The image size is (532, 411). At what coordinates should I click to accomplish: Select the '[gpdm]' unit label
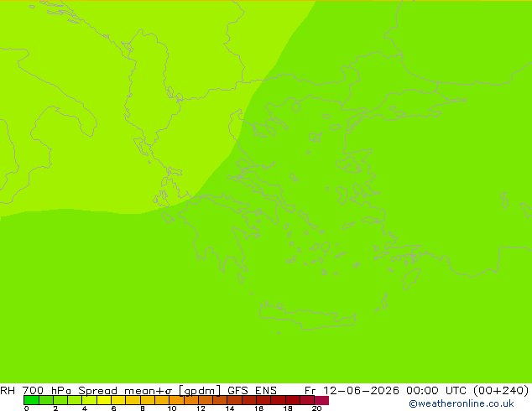199,391
